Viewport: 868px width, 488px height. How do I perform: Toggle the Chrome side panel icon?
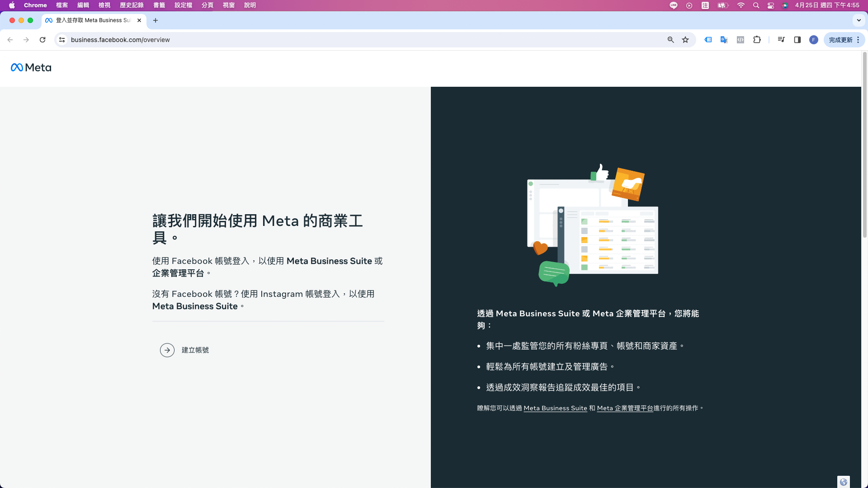[x=797, y=40]
